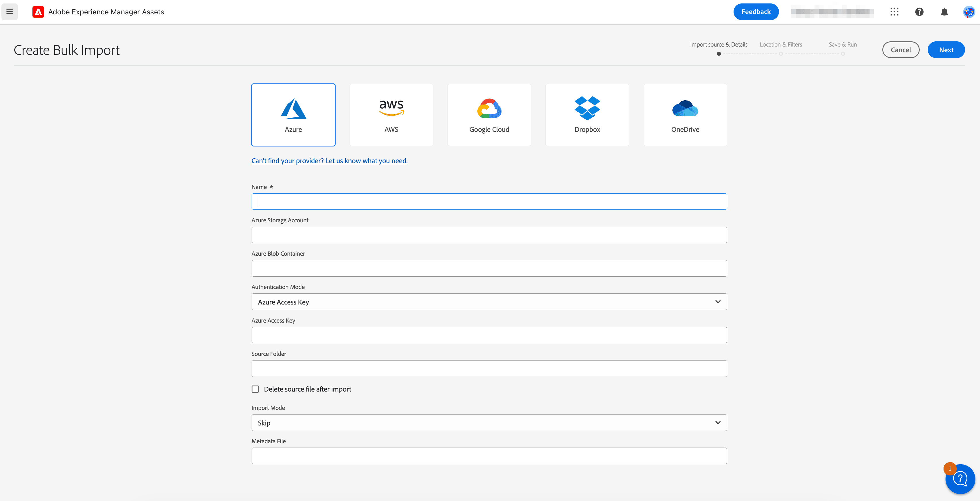Check Delete source file after import
Viewport: 980px width, 501px height.
[255, 389]
